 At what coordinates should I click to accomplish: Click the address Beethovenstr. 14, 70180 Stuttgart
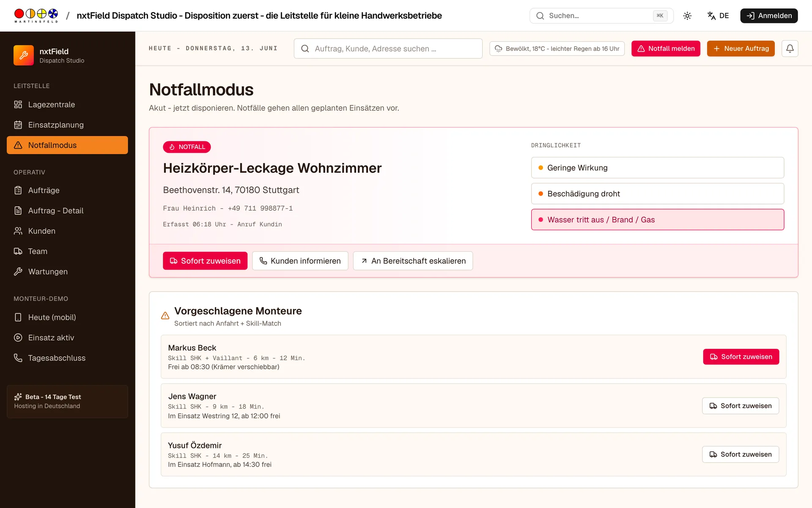tap(231, 190)
